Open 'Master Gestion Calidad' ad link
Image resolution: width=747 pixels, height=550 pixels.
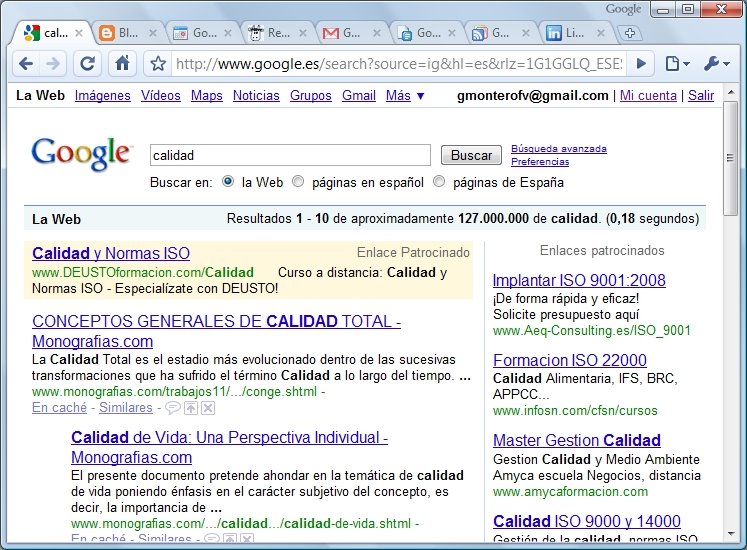coord(577,440)
